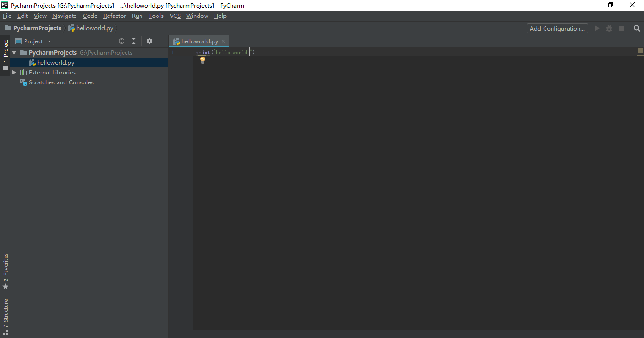Image resolution: width=644 pixels, height=338 pixels.
Task: Restore down the PyCharm window
Action: pos(611,5)
